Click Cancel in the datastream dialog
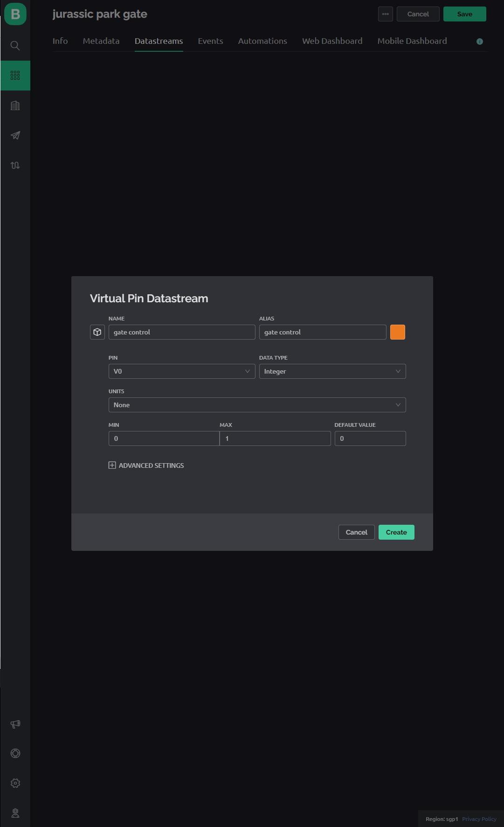The height and width of the screenshot is (827, 504). [356, 532]
